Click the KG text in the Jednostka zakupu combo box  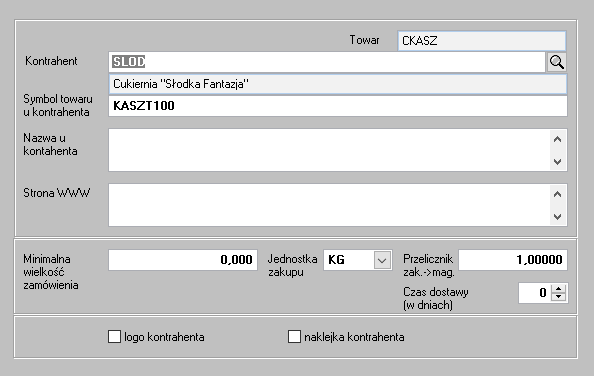pos(336,260)
